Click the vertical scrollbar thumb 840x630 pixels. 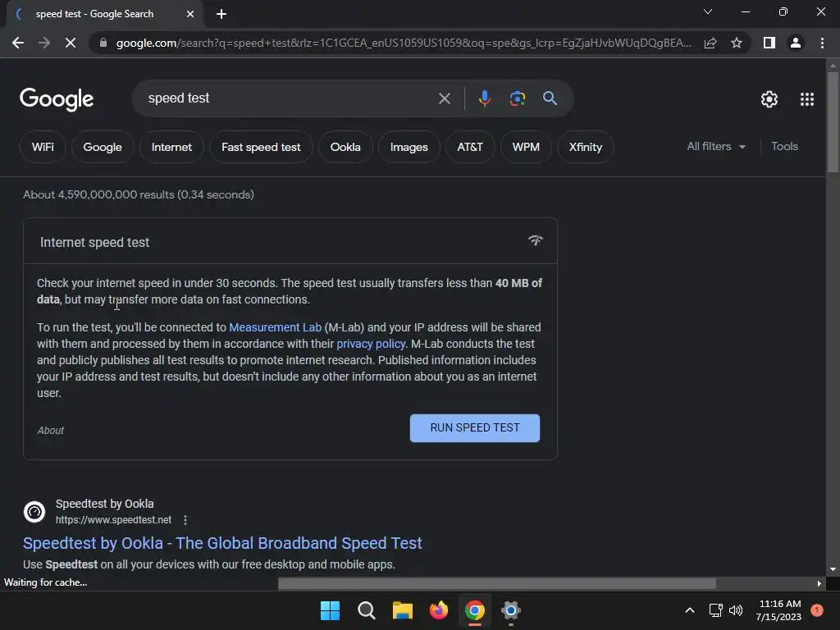pyautogui.click(x=833, y=122)
